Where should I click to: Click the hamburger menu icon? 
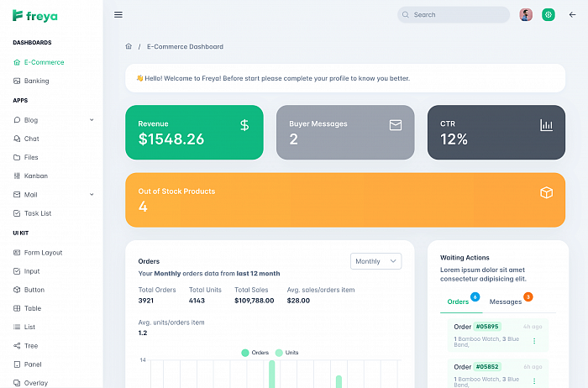coord(118,14)
